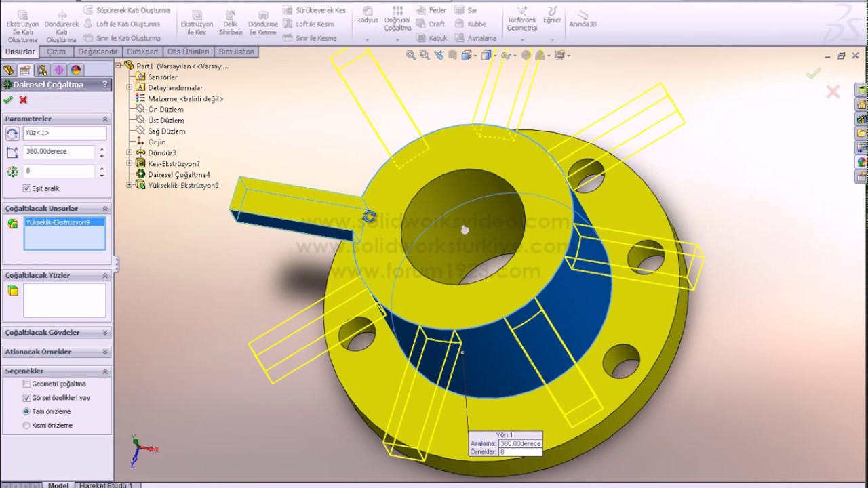Viewport: 868px width, 488px height.
Task: Collapse the Çoğaltılacak Unsurlar section
Action: pyautogui.click(x=105, y=209)
